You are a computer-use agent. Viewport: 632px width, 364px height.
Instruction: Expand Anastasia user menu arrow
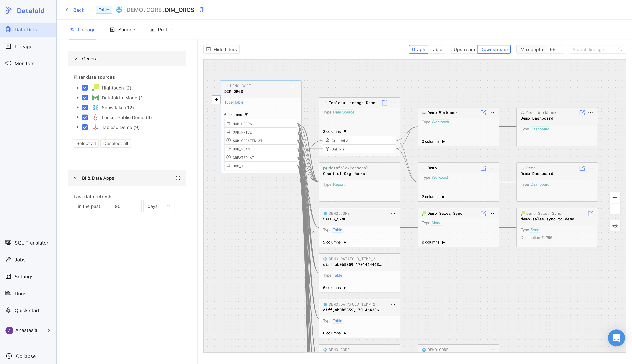pos(49,330)
